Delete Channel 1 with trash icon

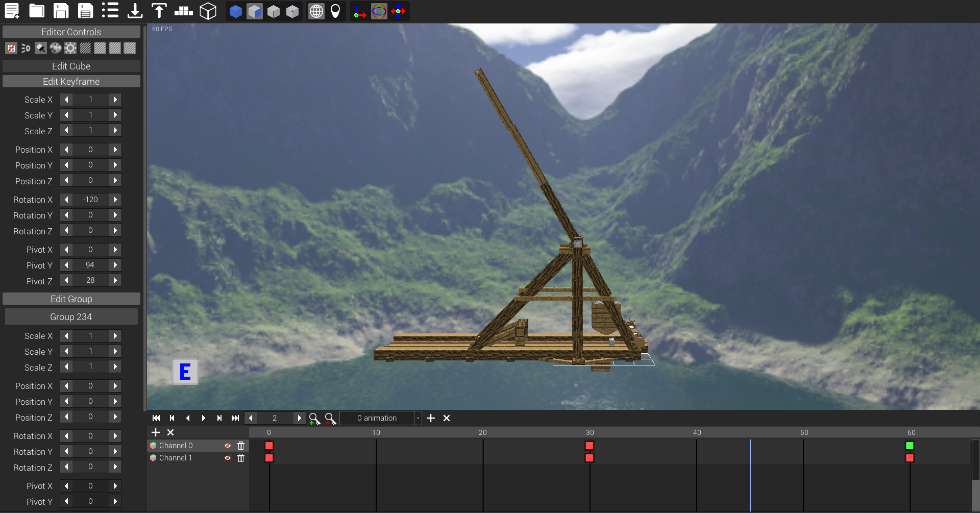241,458
